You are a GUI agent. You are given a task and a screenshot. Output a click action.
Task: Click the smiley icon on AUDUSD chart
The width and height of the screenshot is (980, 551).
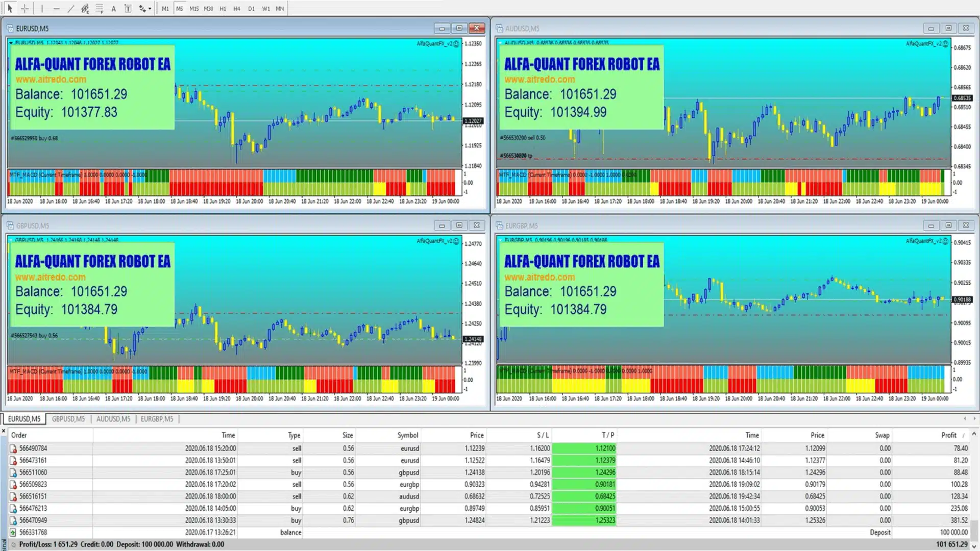[946, 44]
